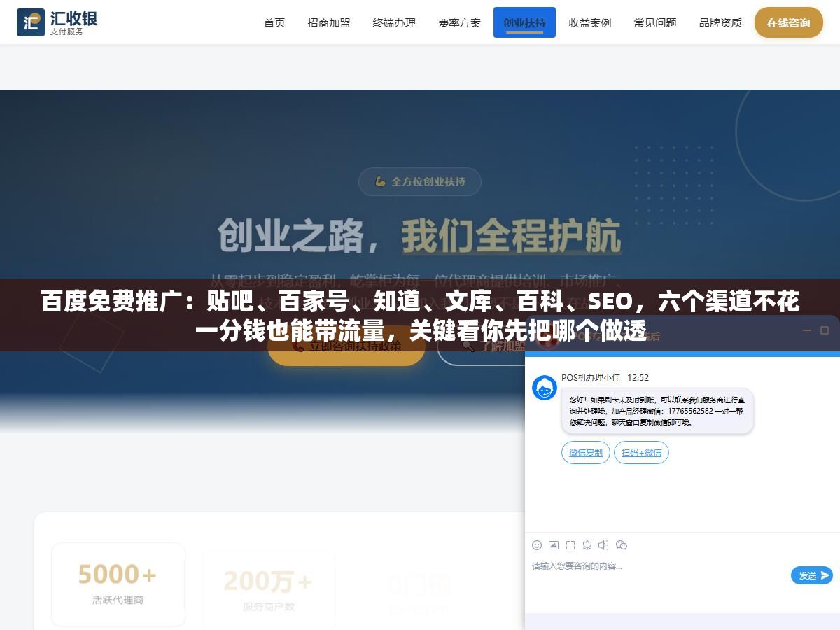
Task: Click the headline 创业之路，我们全程护航
Action: pyautogui.click(x=419, y=236)
